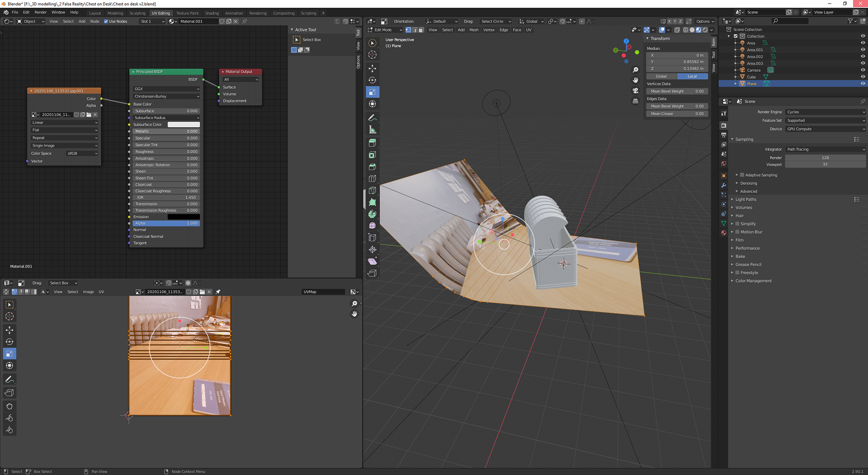Select the Inset Faces tool

coord(373,155)
